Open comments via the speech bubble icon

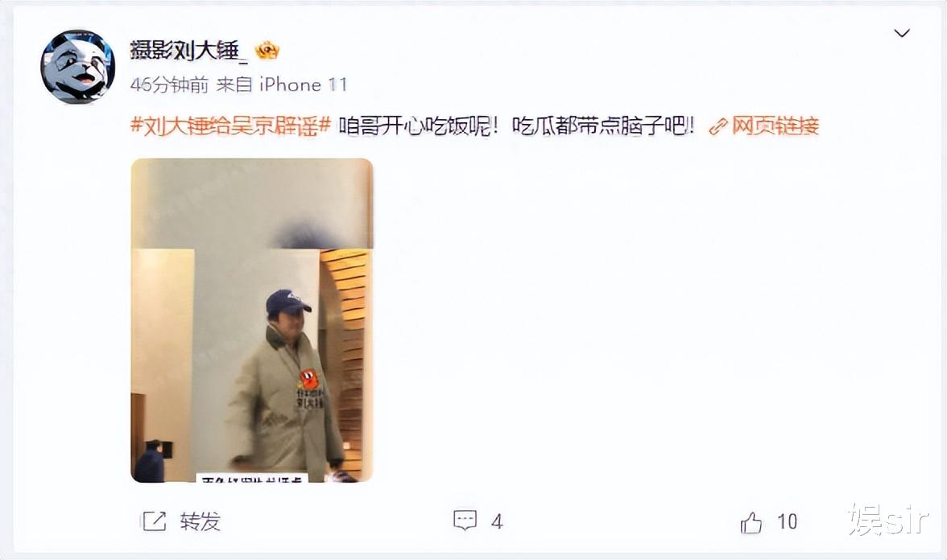click(x=465, y=520)
